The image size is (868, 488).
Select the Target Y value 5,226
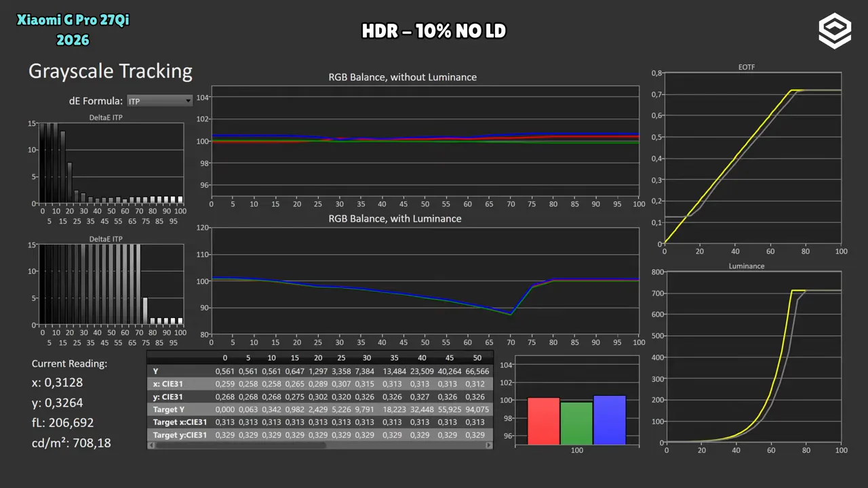(x=340, y=409)
